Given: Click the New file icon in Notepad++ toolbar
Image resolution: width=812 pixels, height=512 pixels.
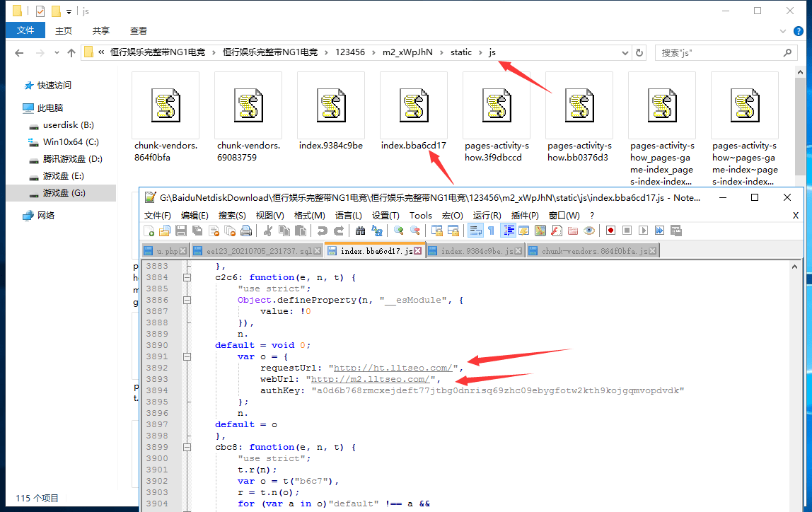Looking at the screenshot, I should point(149,231).
